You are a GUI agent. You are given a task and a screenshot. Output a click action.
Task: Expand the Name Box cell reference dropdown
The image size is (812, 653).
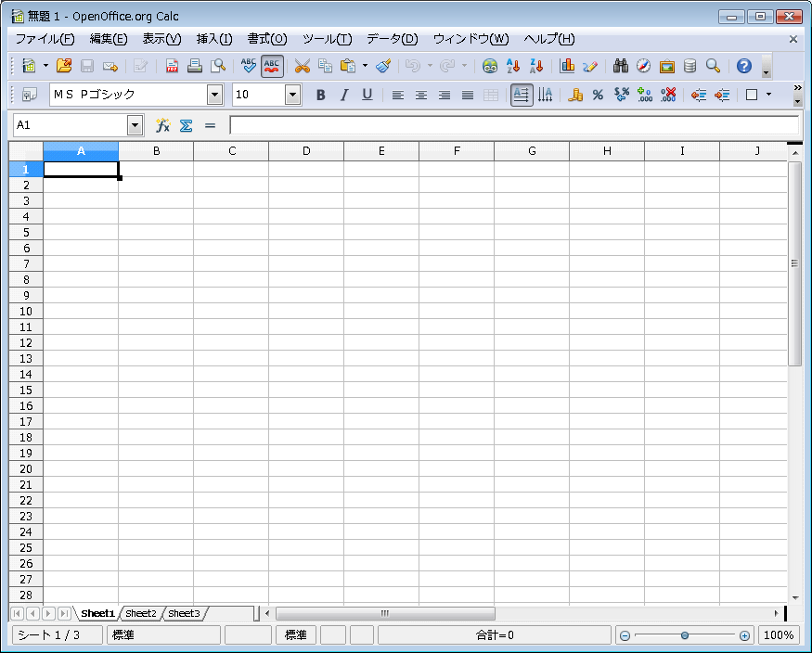click(x=135, y=125)
